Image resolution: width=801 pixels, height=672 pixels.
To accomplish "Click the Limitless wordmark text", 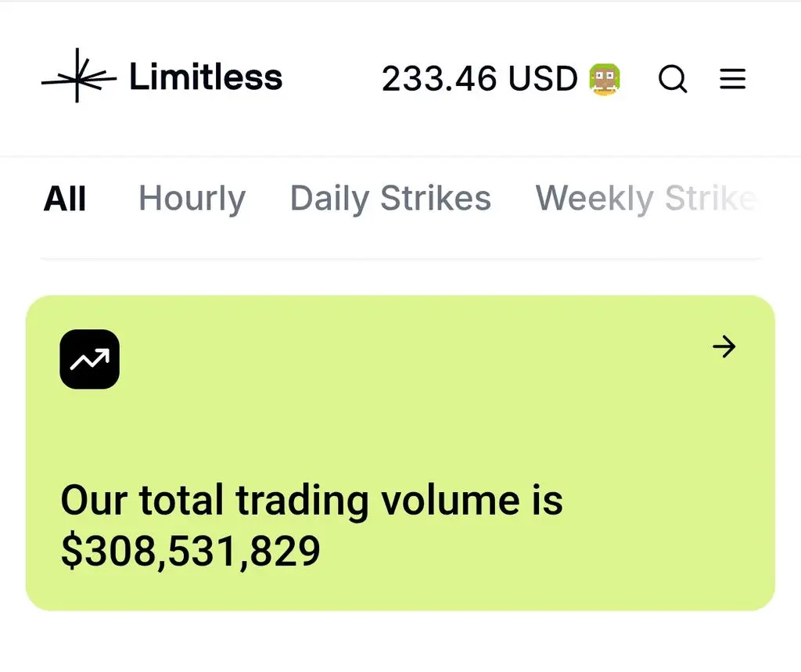I will (206, 77).
